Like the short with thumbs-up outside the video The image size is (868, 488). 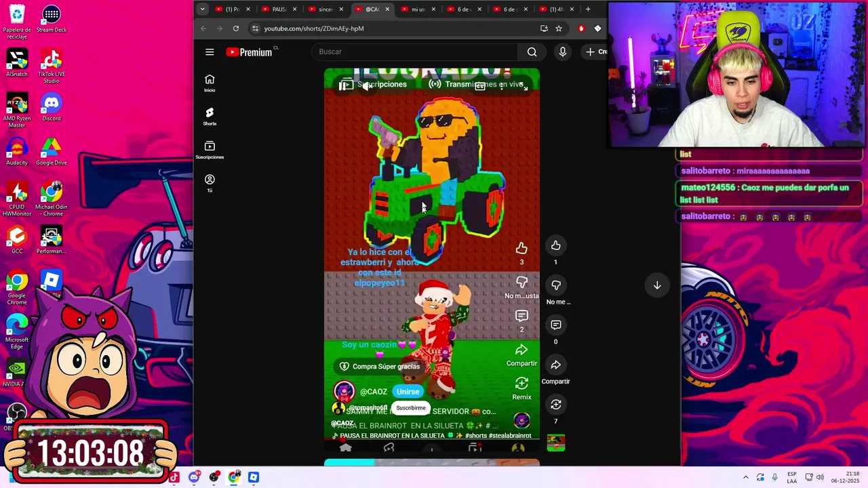pyautogui.click(x=555, y=245)
